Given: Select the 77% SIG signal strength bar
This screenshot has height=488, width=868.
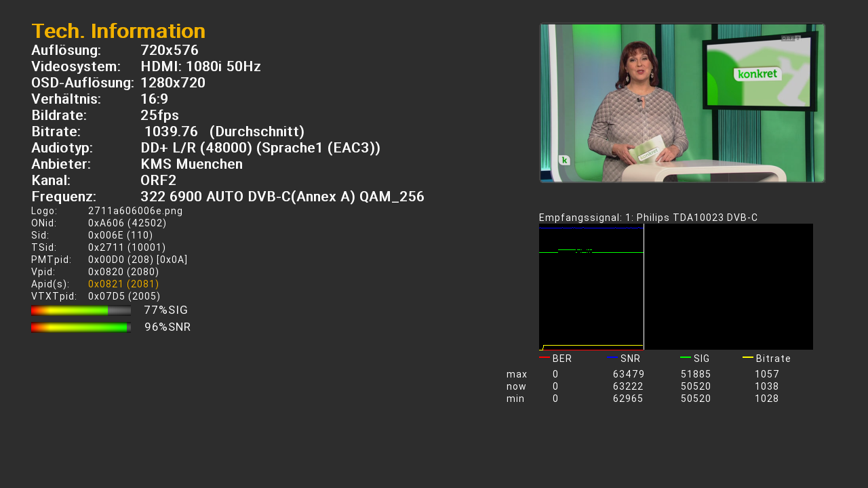Looking at the screenshot, I should click(x=81, y=310).
